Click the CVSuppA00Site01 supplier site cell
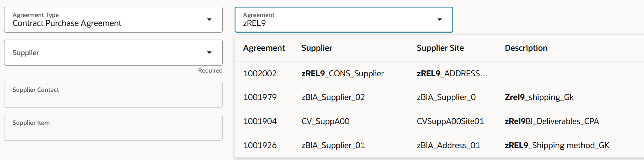Screen dimensions: 644x160 tap(450, 121)
